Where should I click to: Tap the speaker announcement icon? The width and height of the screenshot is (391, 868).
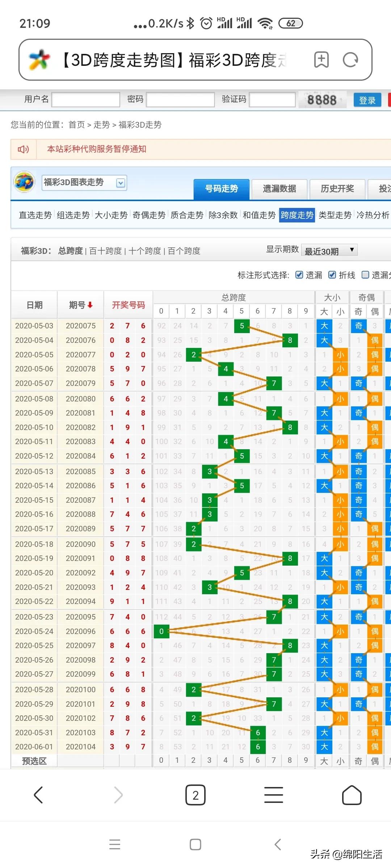24,149
